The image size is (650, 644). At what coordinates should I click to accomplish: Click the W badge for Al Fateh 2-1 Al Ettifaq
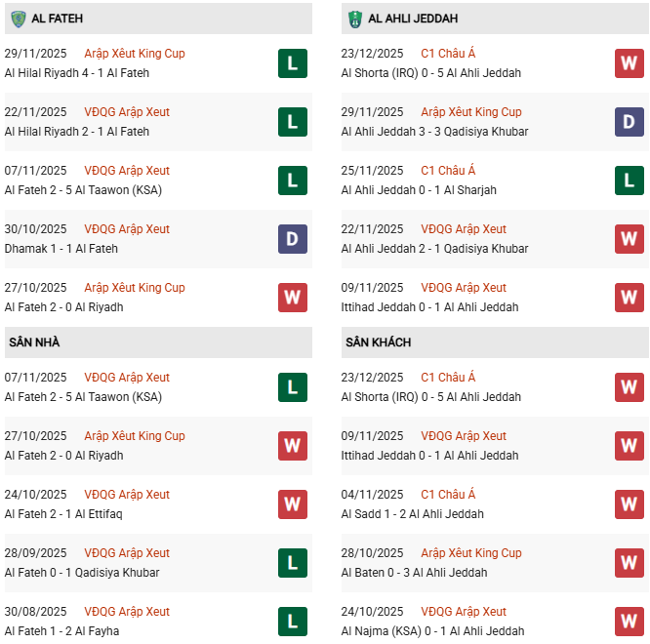(x=293, y=504)
